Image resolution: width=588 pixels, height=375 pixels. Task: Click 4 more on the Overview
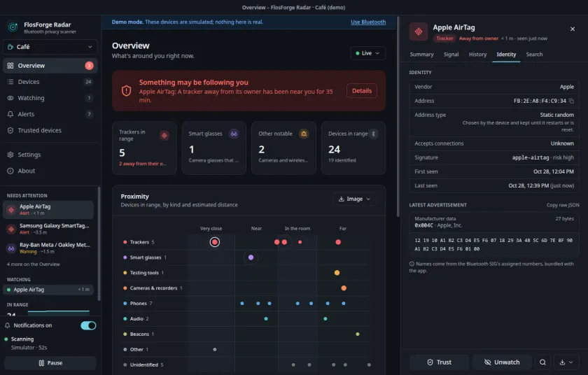tap(34, 264)
